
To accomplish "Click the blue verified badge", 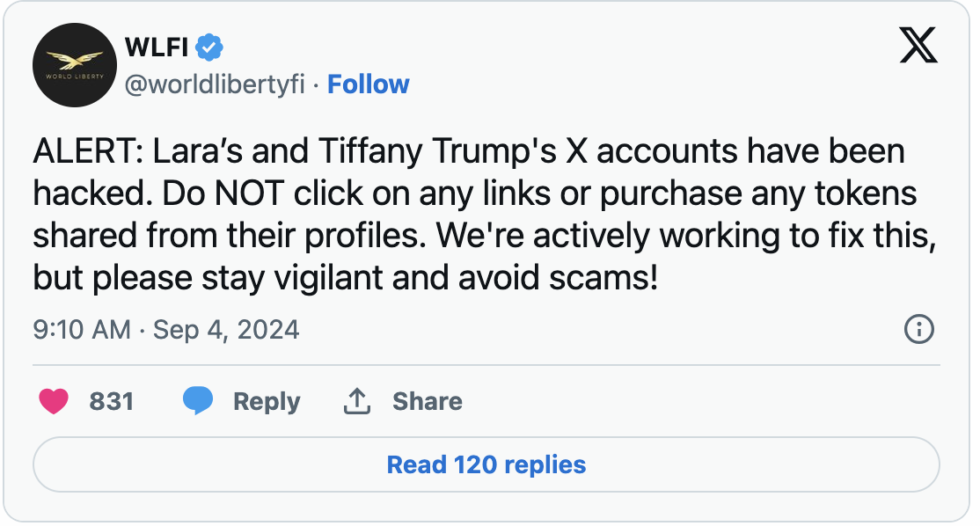I will click(x=208, y=47).
